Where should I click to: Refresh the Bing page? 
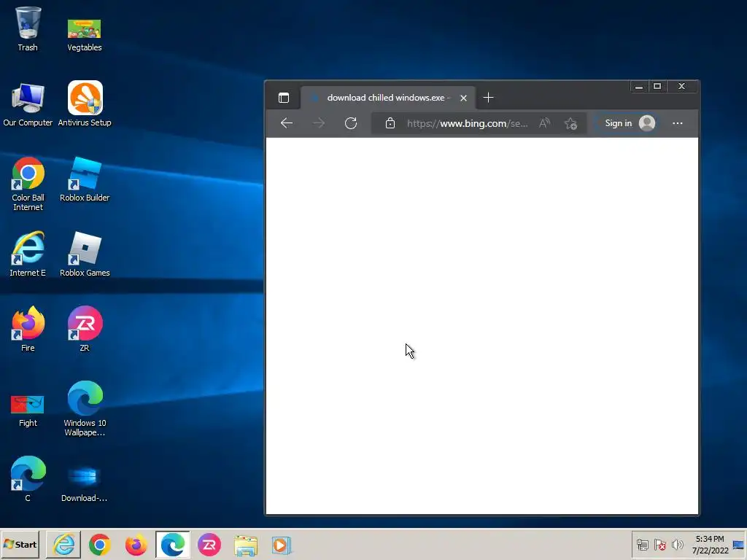click(x=351, y=123)
